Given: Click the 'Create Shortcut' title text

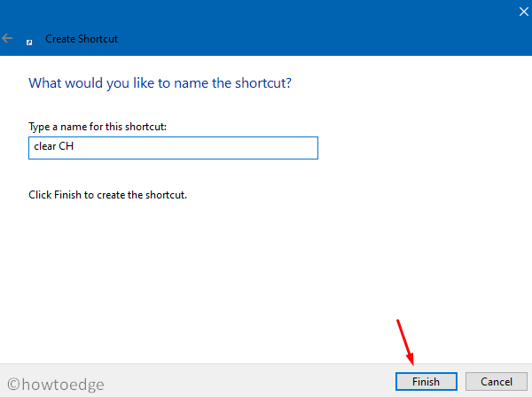Looking at the screenshot, I should pos(82,39).
